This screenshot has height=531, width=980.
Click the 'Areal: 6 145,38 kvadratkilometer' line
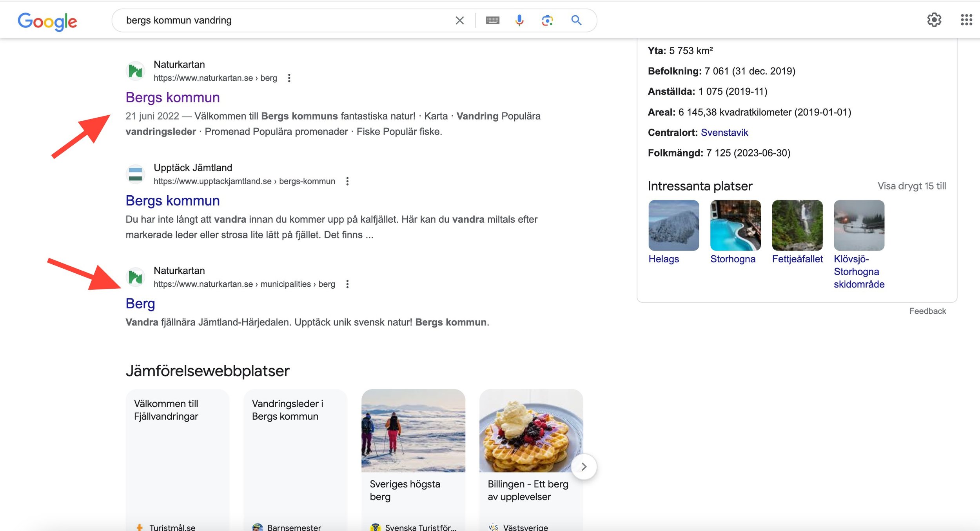point(750,112)
